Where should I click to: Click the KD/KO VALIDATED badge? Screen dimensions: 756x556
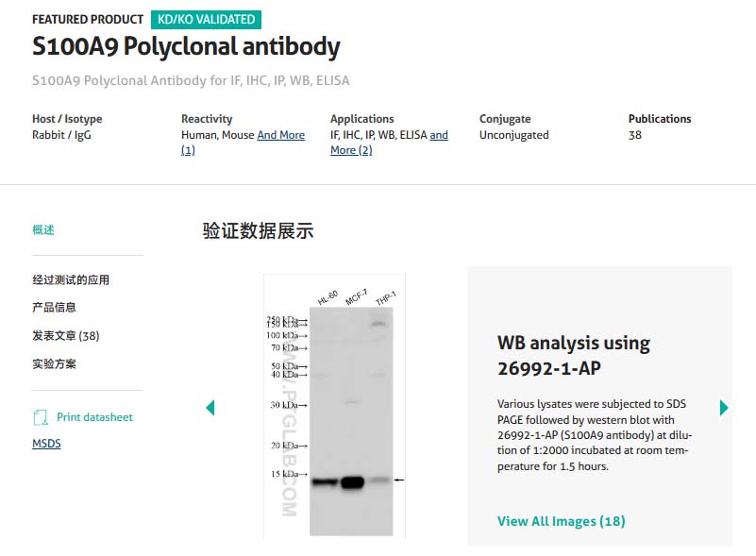[x=206, y=19]
